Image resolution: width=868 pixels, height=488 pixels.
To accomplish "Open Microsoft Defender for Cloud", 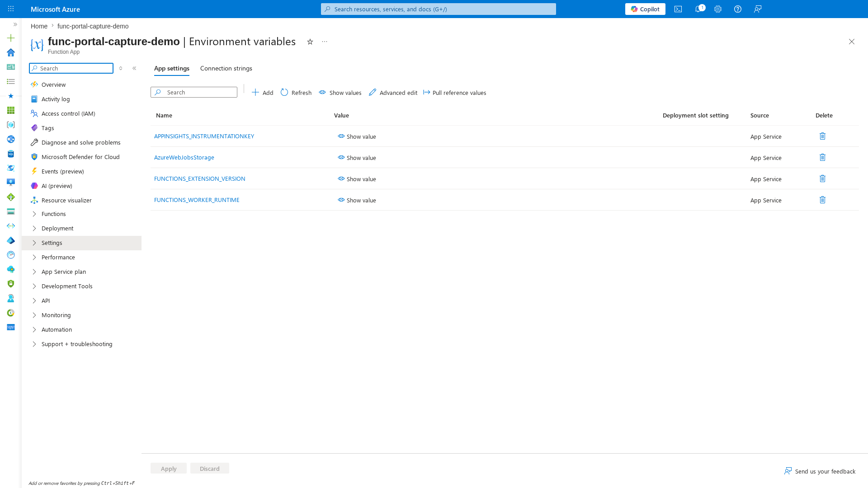I will pyautogui.click(x=81, y=157).
